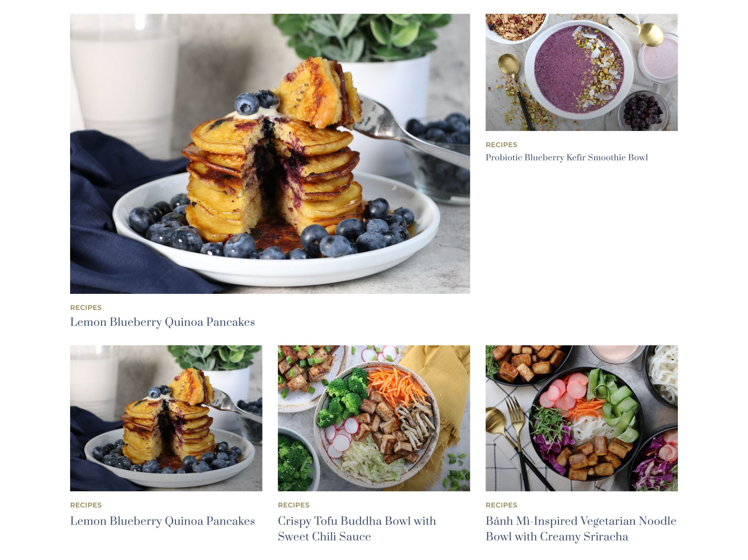748x560 pixels.
Task: Open the small Lemon Blueberry Quinoa Pancakes thumbnail
Action: click(x=166, y=418)
